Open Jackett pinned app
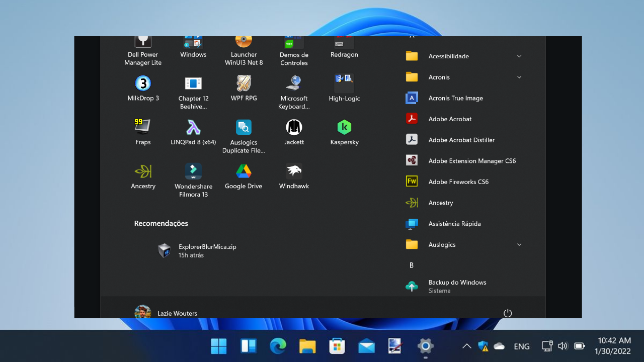 coord(294,132)
